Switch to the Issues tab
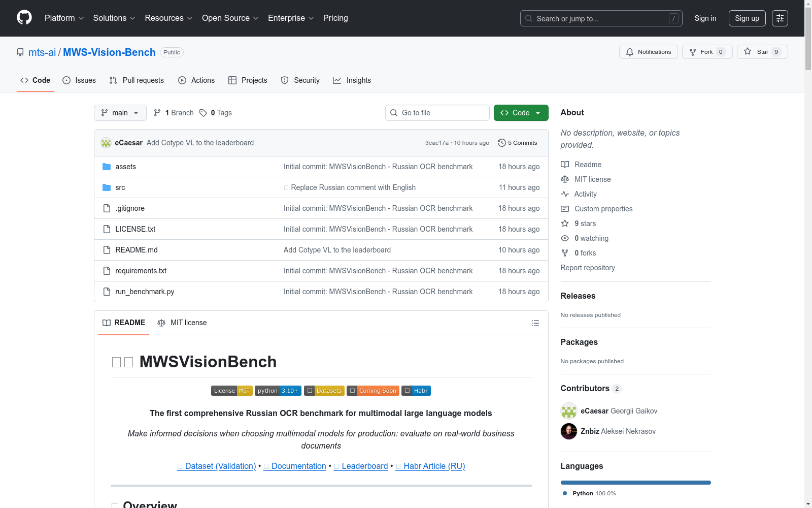Screen dimensions: 812x508 (x=79, y=80)
